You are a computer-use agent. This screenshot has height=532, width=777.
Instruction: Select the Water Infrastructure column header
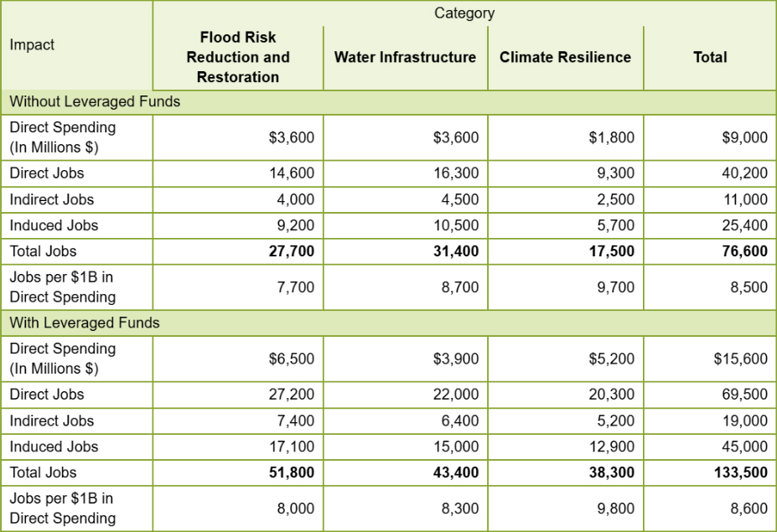406,58
